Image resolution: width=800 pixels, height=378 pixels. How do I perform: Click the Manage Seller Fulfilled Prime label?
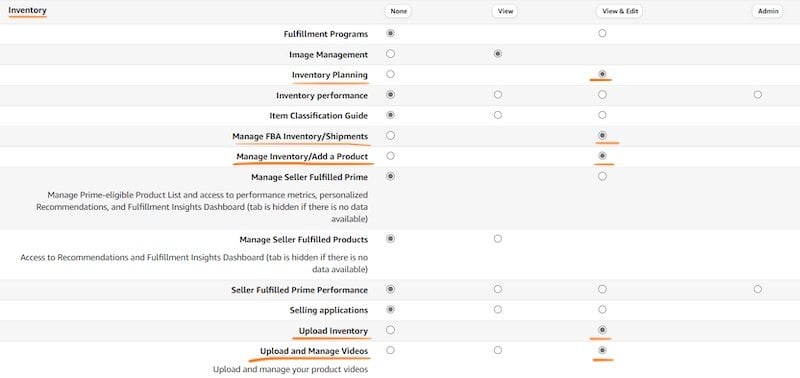pyautogui.click(x=309, y=177)
